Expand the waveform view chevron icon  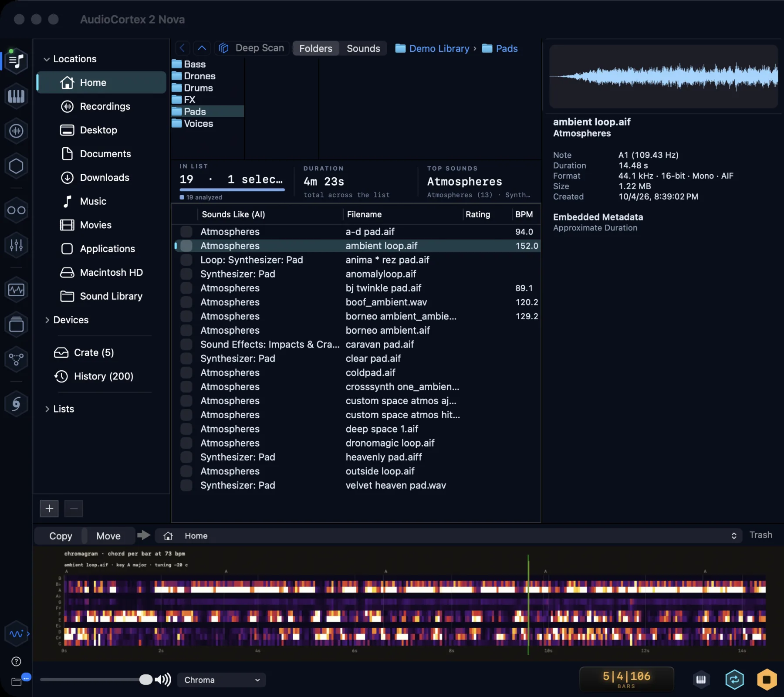(x=28, y=634)
